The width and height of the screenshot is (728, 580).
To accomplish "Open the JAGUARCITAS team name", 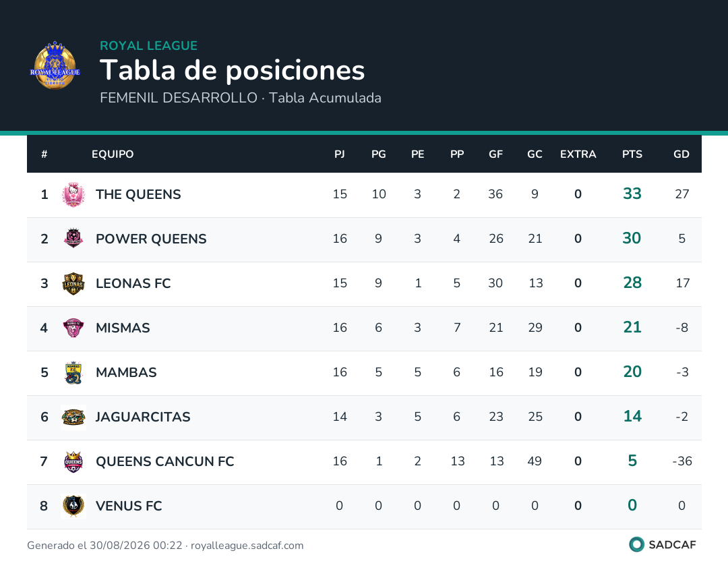I will (x=143, y=417).
